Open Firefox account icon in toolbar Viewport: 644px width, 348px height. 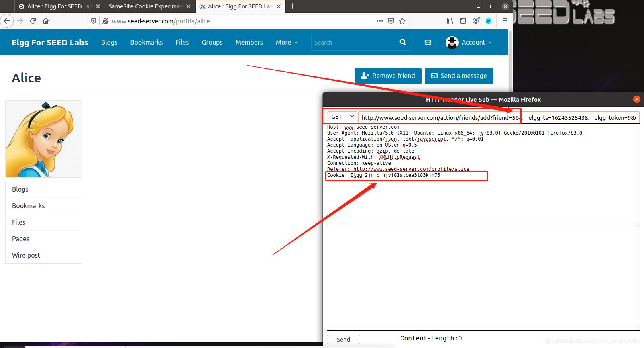[476, 21]
